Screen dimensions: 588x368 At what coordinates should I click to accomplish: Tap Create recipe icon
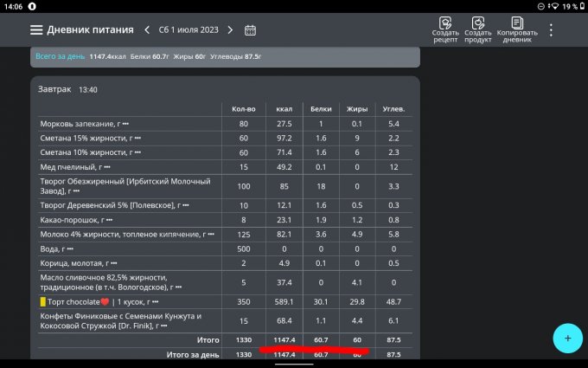[x=445, y=29]
